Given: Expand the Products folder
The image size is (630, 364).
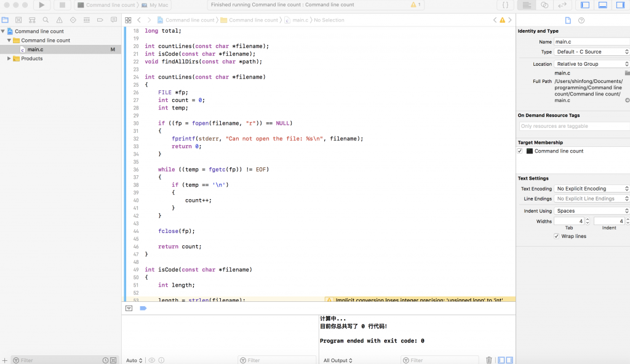Looking at the screenshot, I should pyautogui.click(x=9, y=58).
